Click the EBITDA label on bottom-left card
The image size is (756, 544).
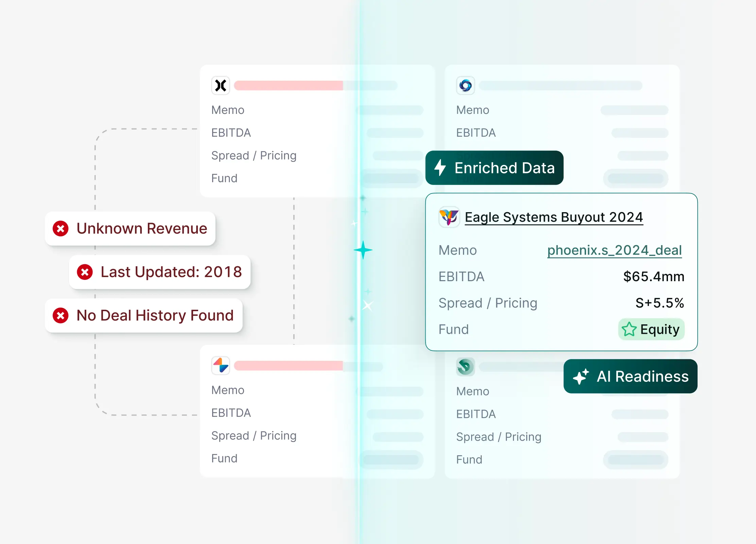231,413
